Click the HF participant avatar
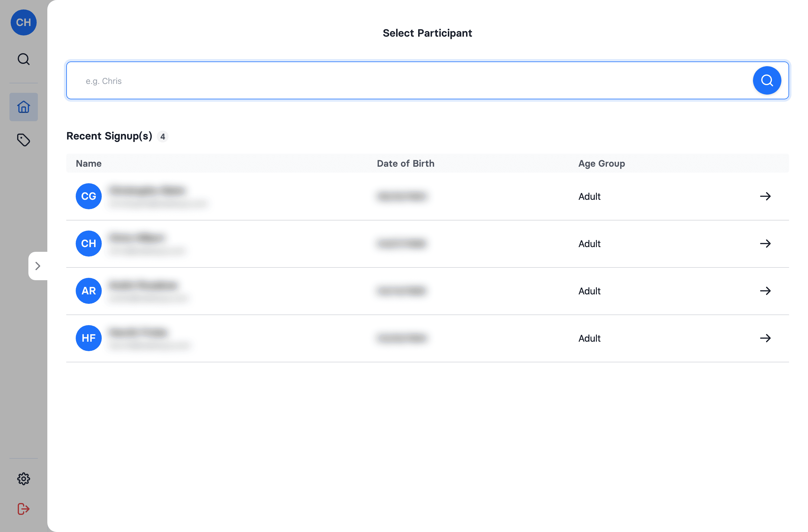 tap(89, 338)
